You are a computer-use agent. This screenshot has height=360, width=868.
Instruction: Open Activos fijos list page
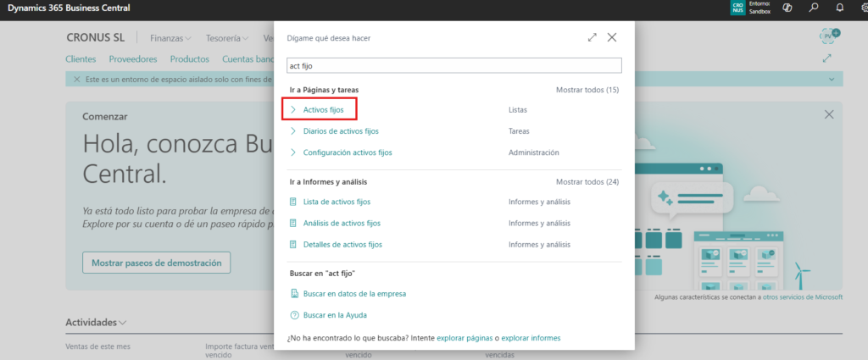[323, 110]
